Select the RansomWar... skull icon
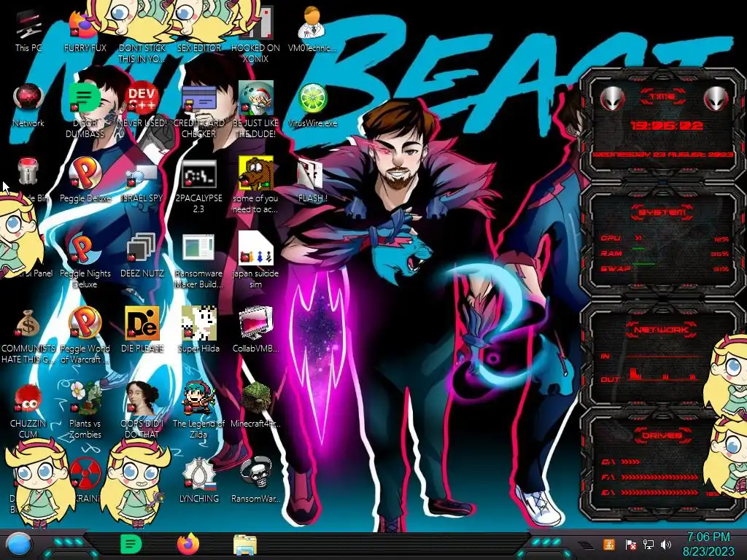Viewport: 747px width, 560px height. pos(255,480)
